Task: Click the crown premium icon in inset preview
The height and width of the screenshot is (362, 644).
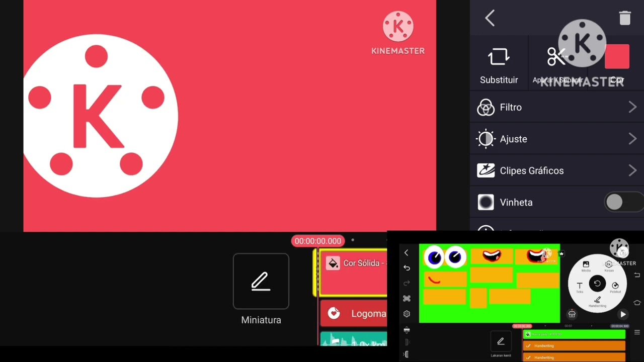Action: coord(561,254)
